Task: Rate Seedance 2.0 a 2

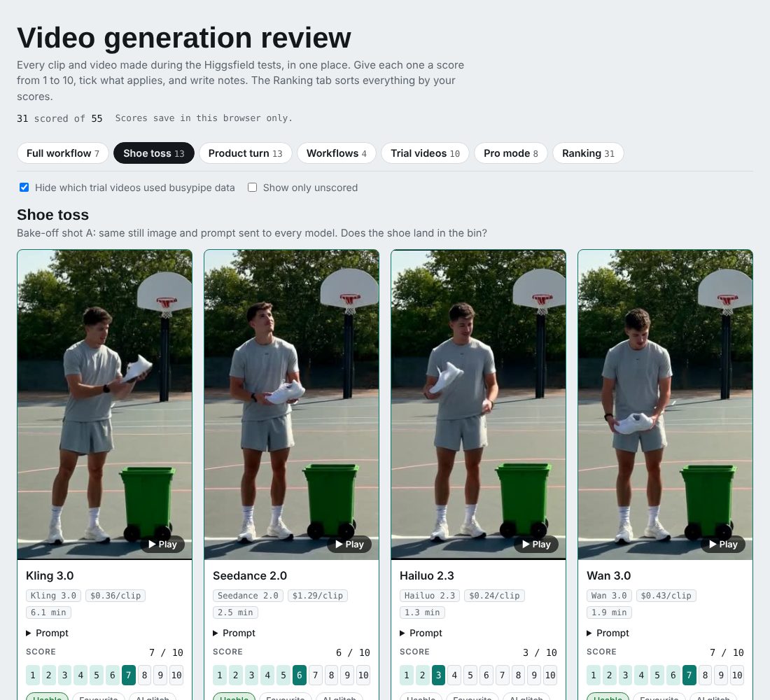Action: 236,675
